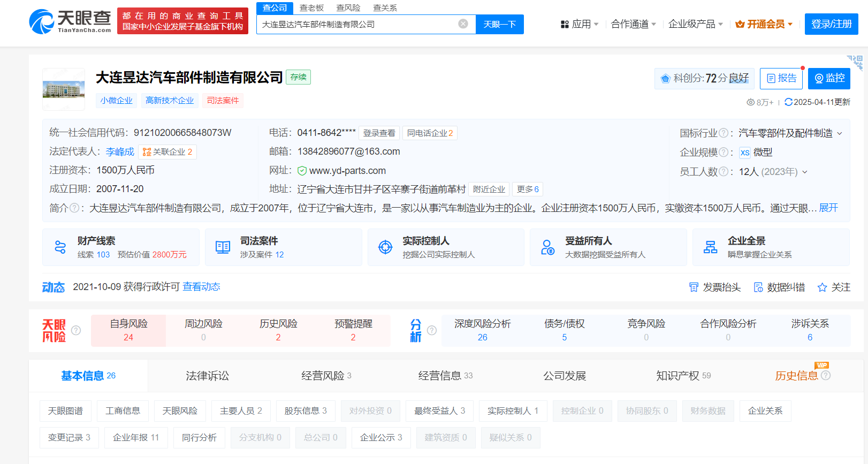Select the 查关系 search tab
The image size is (868, 464).
pyautogui.click(x=385, y=7)
